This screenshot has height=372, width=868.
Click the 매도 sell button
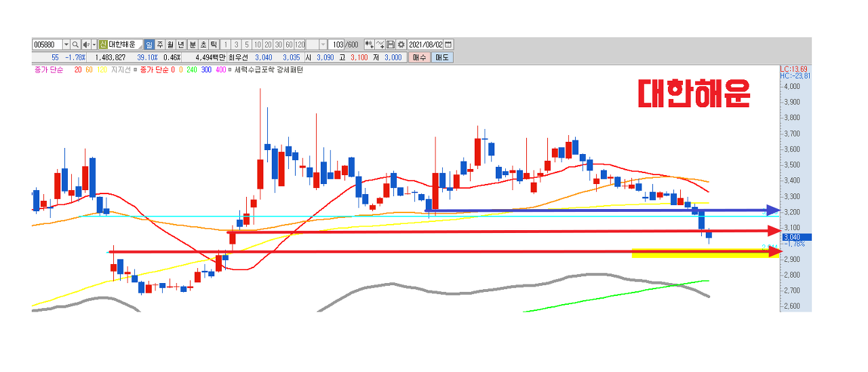442,58
